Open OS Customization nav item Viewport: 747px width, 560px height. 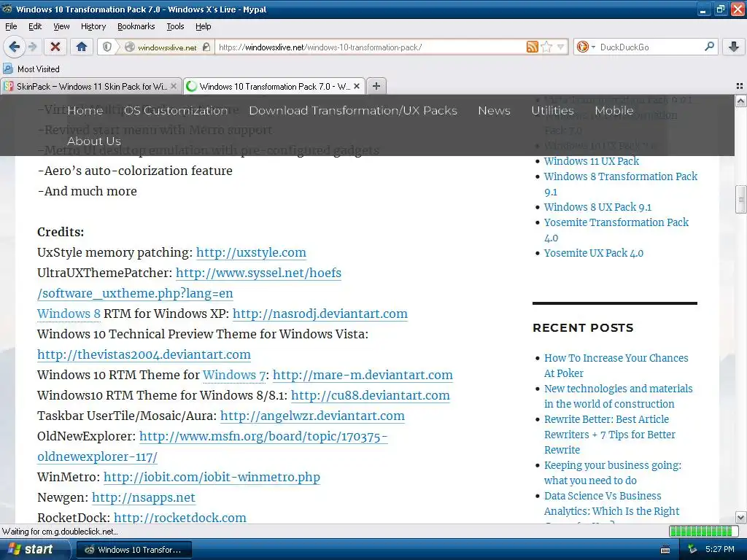(176, 111)
